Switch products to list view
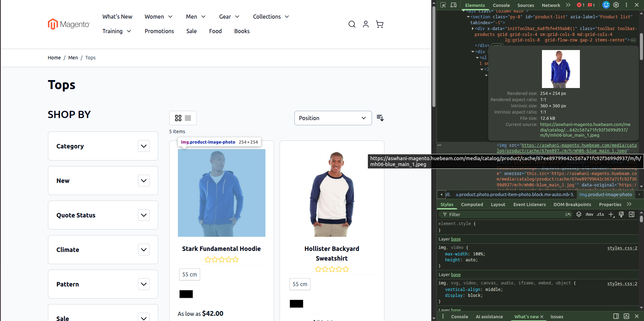Image resolution: width=644 pixels, height=321 pixels. [x=188, y=118]
